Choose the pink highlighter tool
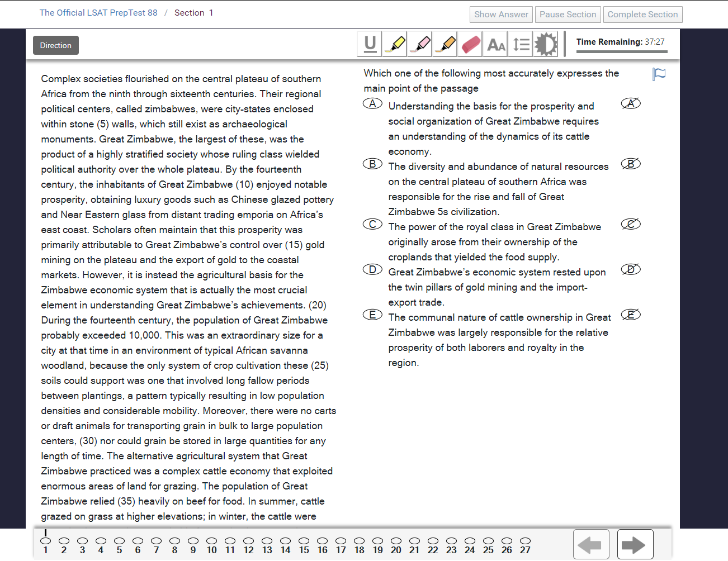This screenshot has width=728, height=561. tap(420, 44)
